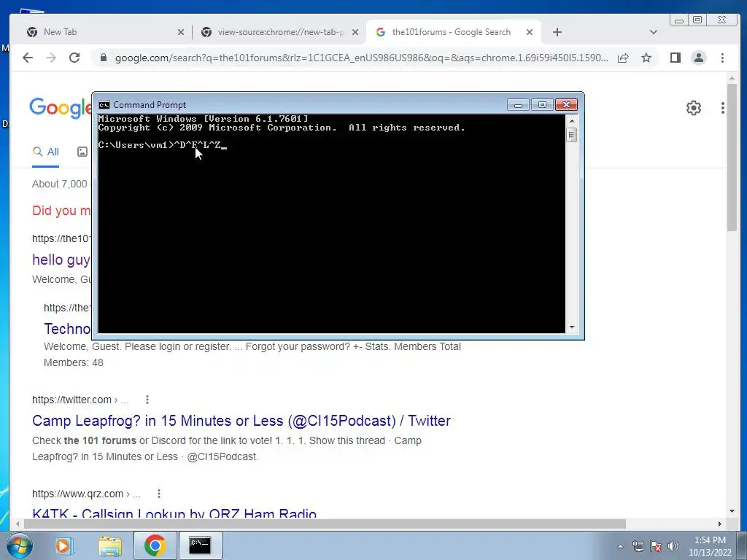
Task: Reload the page with the refresh icon
Action: coord(74,58)
